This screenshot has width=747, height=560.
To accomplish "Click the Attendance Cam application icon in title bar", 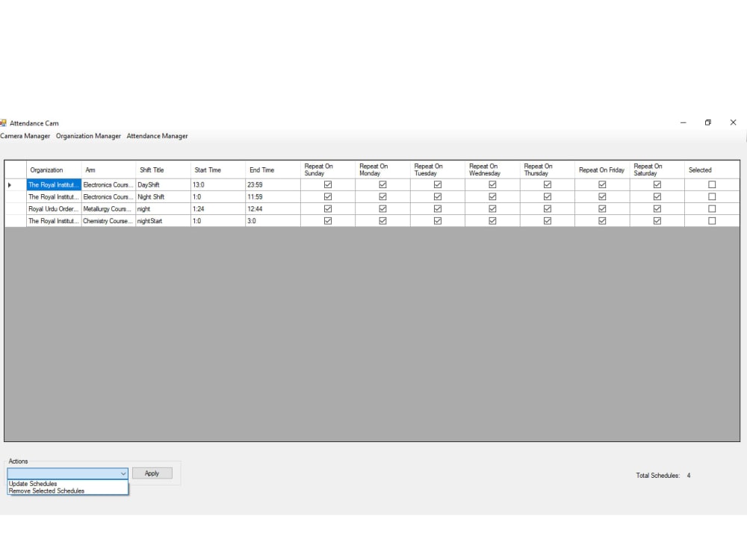I will [x=4, y=122].
